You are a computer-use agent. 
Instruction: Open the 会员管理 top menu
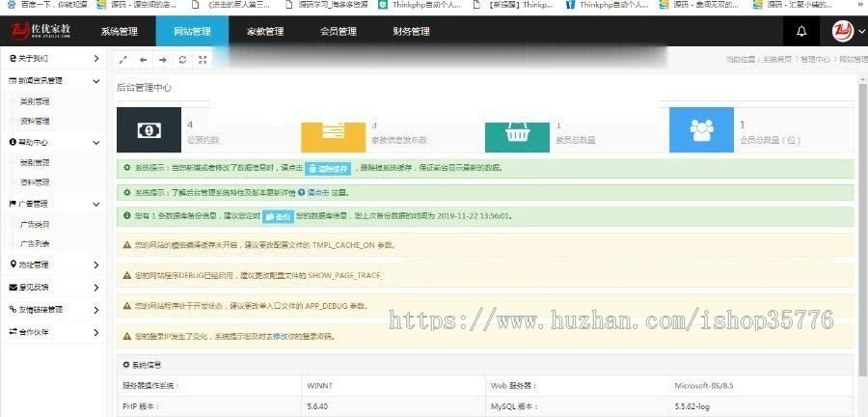point(339,32)
